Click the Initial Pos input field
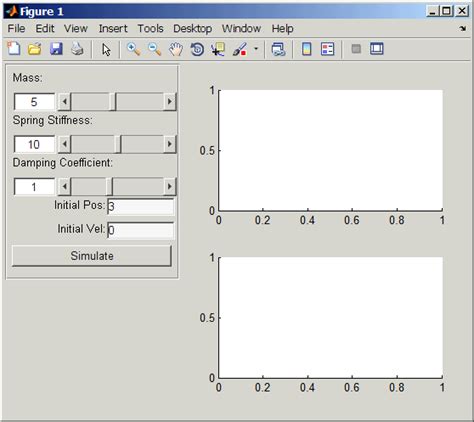The height and width of the screenshot is (422, 474). coord(140,206)
